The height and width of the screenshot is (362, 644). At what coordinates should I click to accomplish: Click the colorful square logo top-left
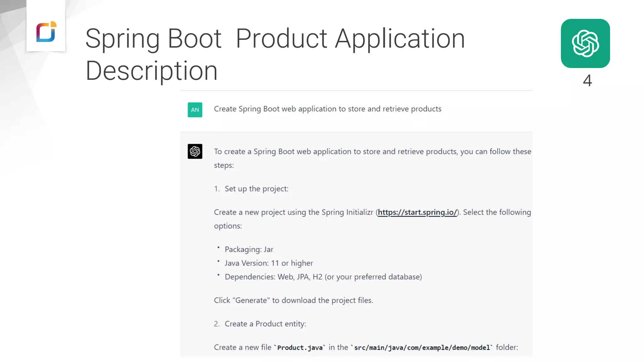pos(46,31)
